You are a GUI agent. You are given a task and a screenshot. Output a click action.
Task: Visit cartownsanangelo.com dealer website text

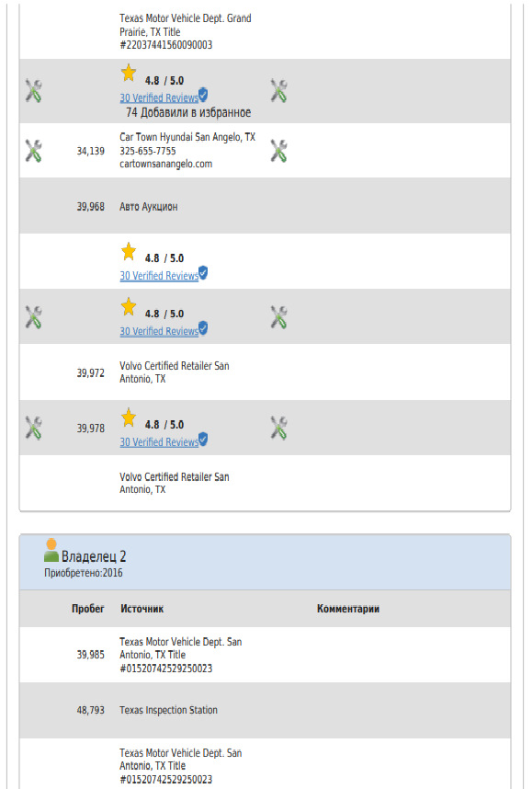[166, 164]
